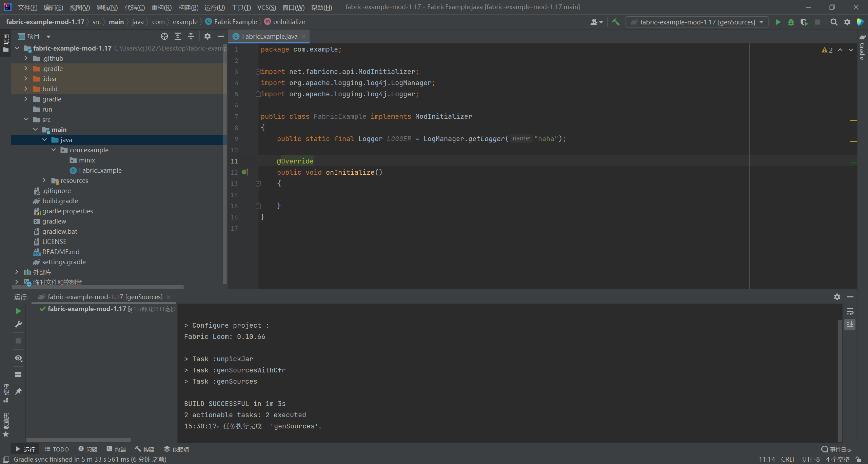Toggle soft-wrap in run console
The width and height of the screenshot is (868, 464).
pyautogui.click(x=850, y=312)
